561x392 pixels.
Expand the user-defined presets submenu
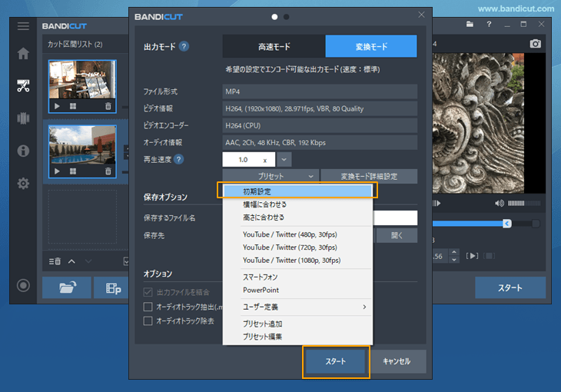[x=297, y=307]
